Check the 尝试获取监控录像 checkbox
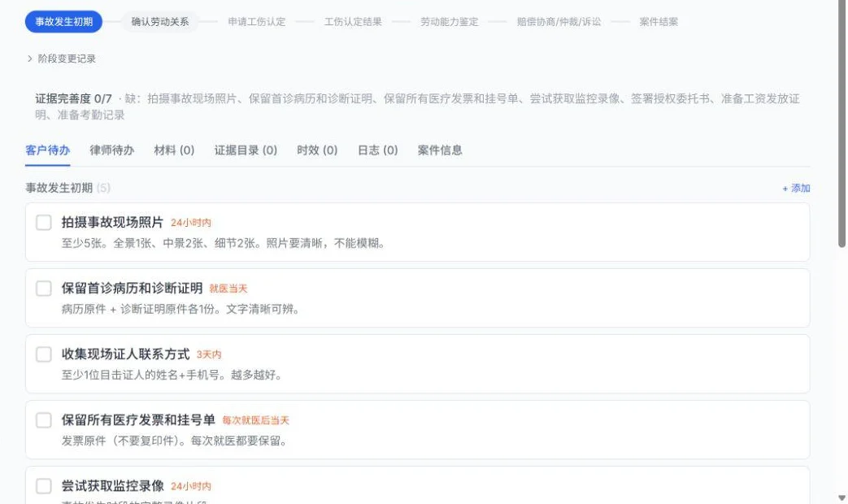848x504 pixels. (43, 485)
